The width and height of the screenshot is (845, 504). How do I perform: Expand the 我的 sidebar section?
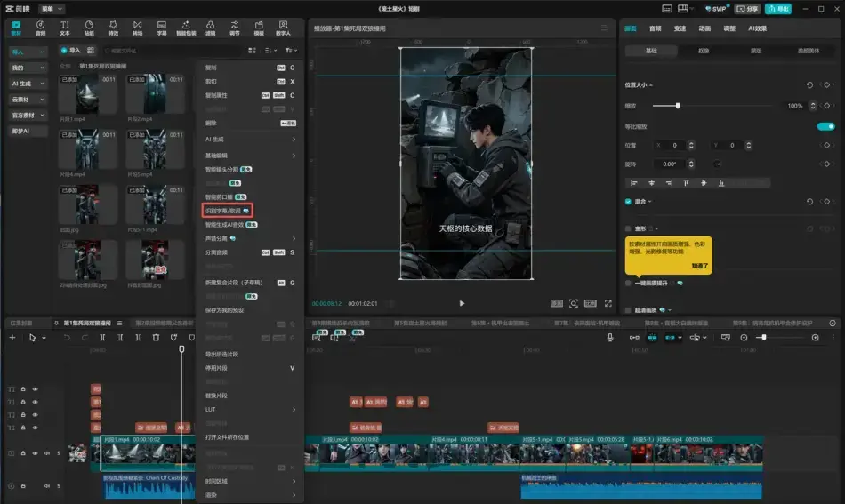coord(28,68)
